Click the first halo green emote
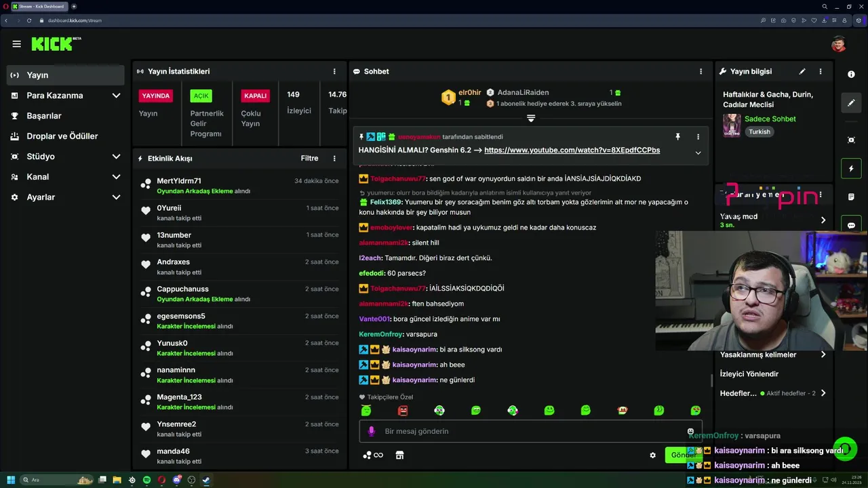The width and height of the screenshot is (868, 488). (366, 411)
